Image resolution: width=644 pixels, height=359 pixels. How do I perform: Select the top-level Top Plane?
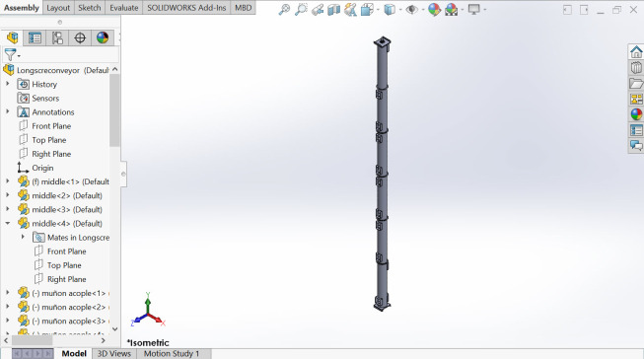(x=42, y=140)
